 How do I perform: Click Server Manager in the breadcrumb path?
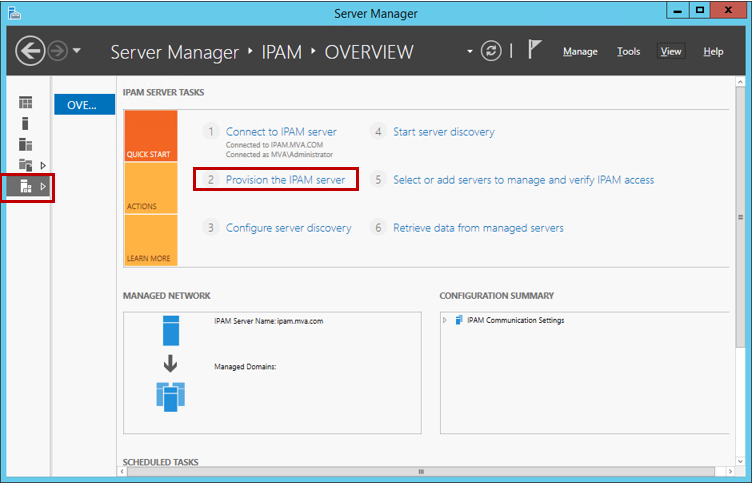(175, 52)
